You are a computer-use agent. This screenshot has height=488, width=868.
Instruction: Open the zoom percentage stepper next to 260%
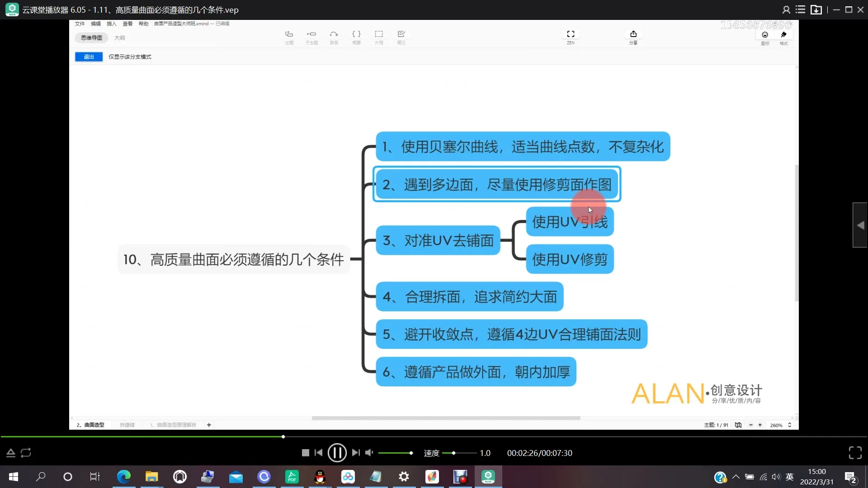pyautogui.click(x=790, y=425)
